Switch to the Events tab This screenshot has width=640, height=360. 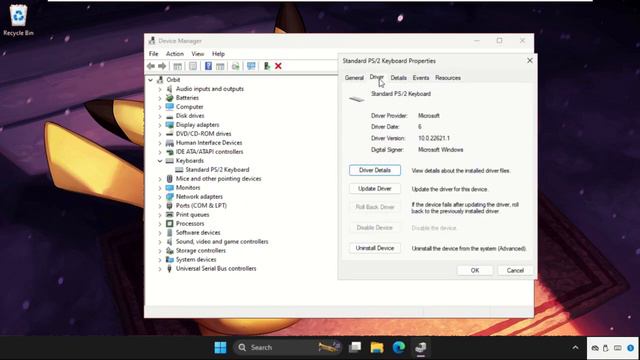pyautogui.click(x=421, y=78)
